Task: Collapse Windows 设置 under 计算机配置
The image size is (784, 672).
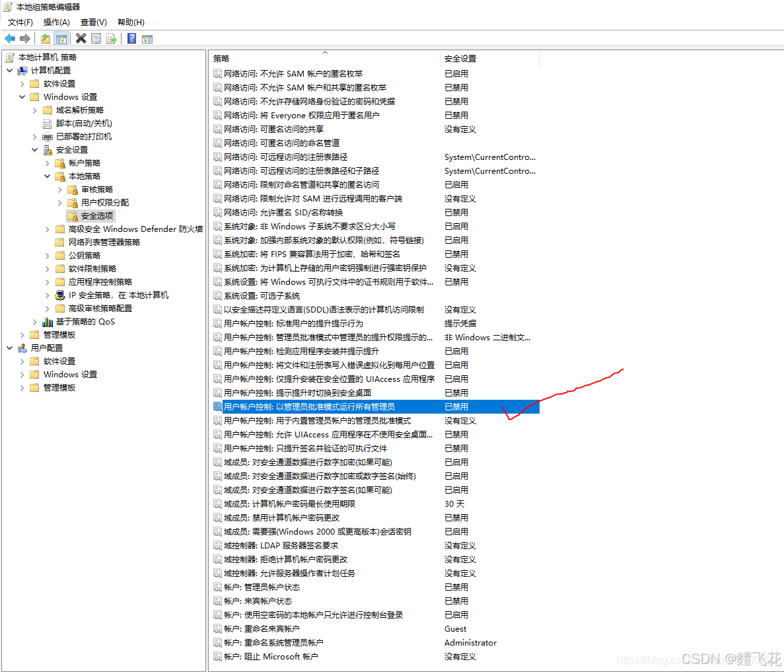Action: (x=22, y=97)
